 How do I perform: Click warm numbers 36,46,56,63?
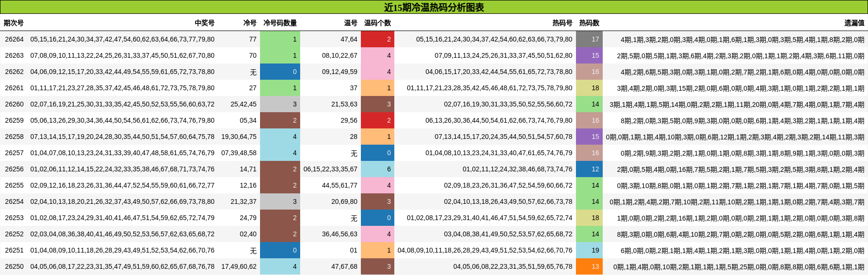coord(340,234)
